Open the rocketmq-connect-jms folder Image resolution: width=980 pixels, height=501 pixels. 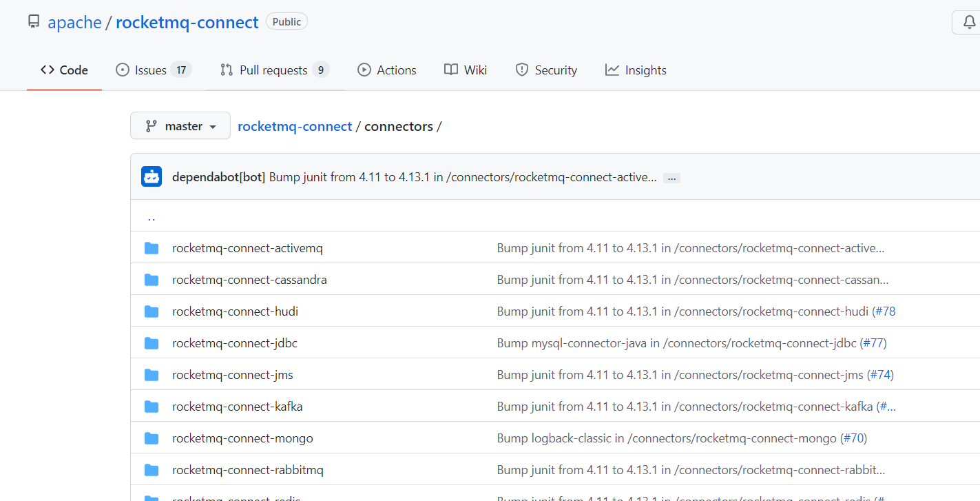pos(233,375)
